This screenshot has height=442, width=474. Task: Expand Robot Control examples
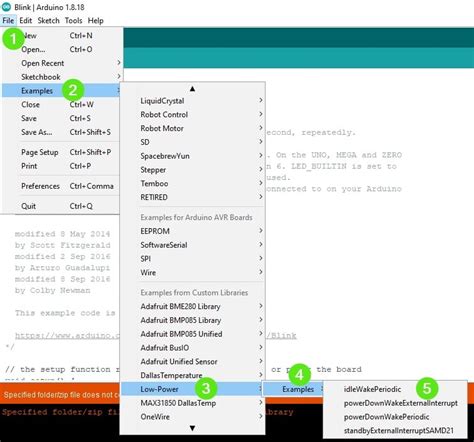click(x=193, y=115)
